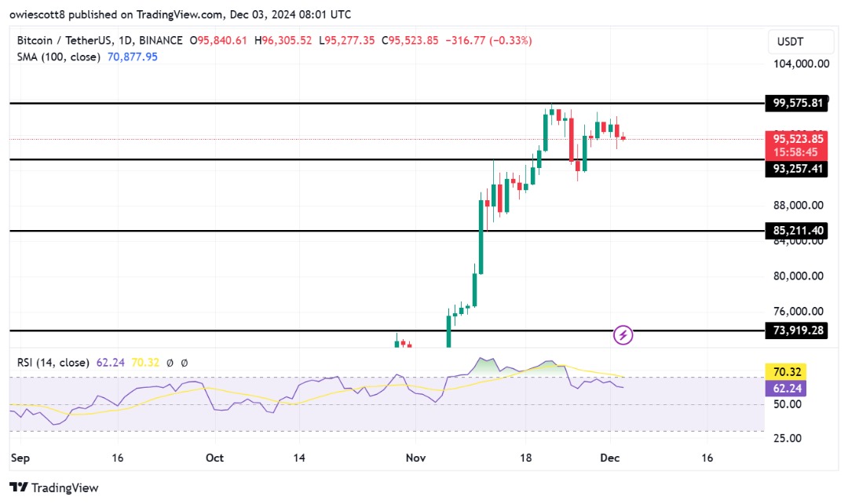The width and height of the screenshot is (848, 504).
Task: Click the Oct date on time axis
Action: (214, 458)
